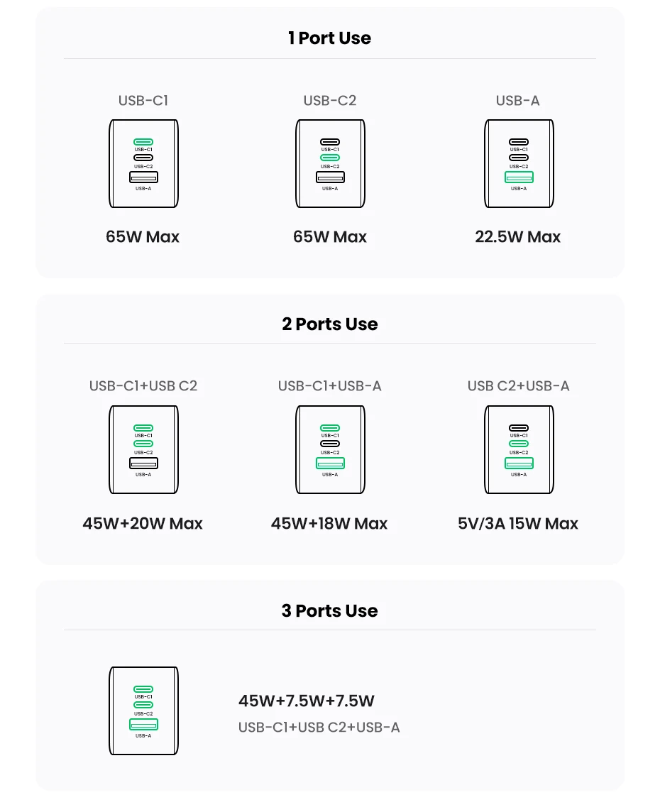Click the USB-C1+USB C2+USB-A caption in 3 Ports Use

tap(319, 728)
